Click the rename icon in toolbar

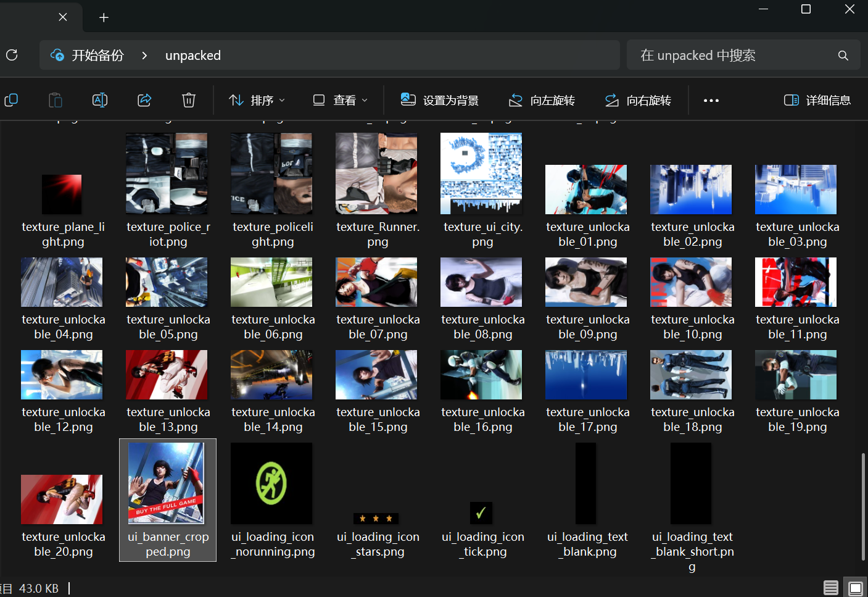[100, 100]
